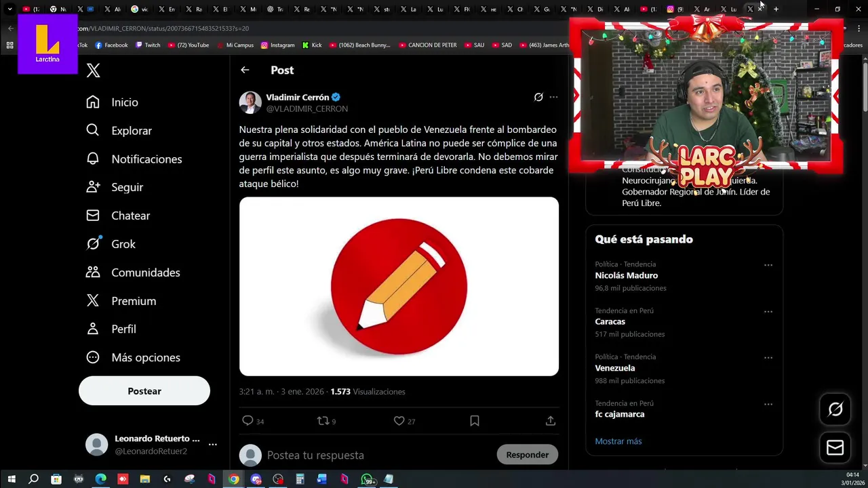The height and width of the screenshot is (488, 868).
Task: Open more options for Caracas trend
Action: pyautogui.click(x=768, y=312)
